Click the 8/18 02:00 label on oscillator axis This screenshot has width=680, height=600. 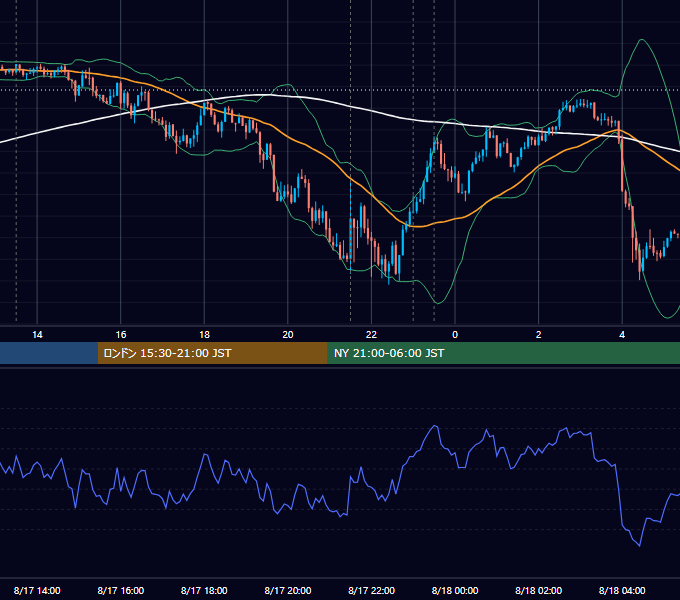539,590
